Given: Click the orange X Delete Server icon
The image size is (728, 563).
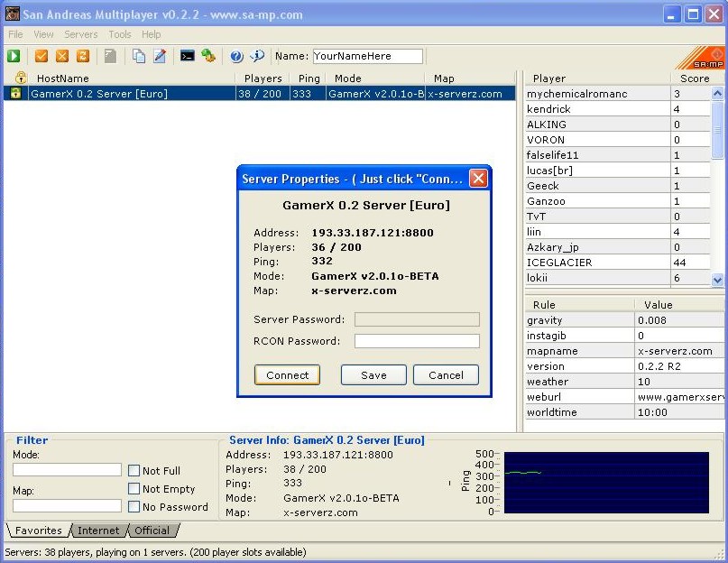Looking at the screenshot, I should tap(62, 56).
